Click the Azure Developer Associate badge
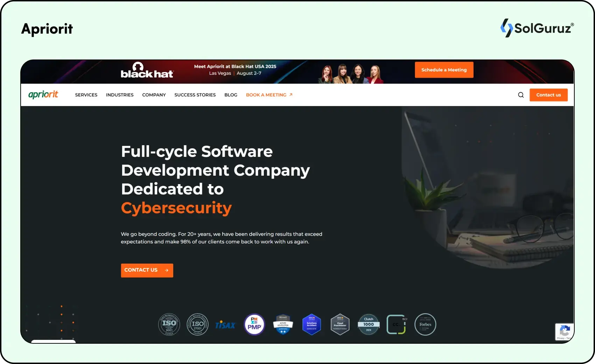 tap(283, 324)
